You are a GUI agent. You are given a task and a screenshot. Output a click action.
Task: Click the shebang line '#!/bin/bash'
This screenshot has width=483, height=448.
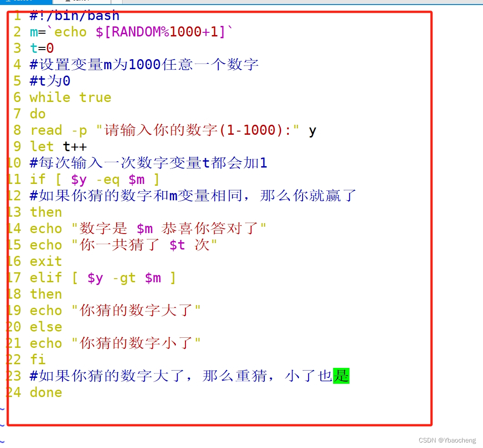coord(75,16)
